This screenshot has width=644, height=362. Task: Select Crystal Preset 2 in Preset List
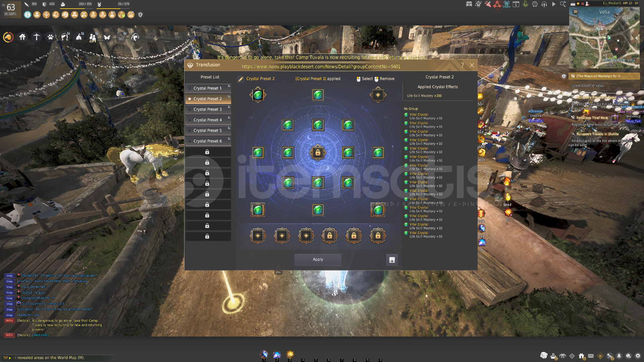(208, 99)
